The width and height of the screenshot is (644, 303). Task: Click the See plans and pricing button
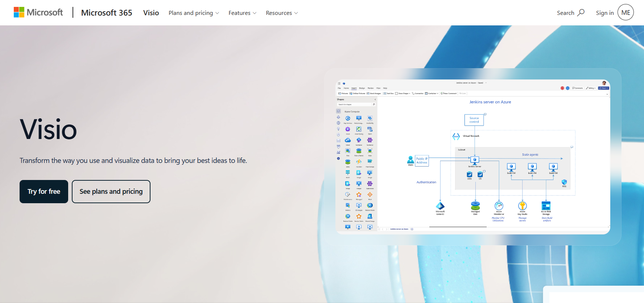[x=111, y=192]
